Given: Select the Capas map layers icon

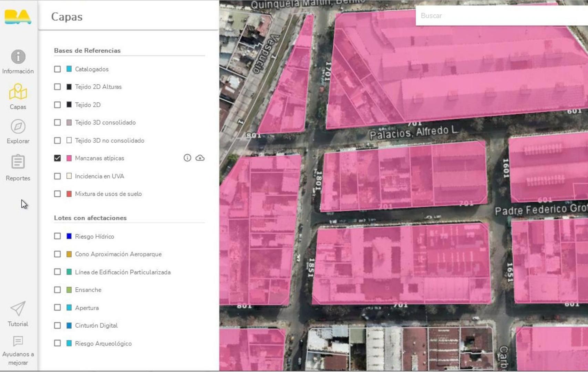Looking at the screenshot, I should (x=18, y=92).
